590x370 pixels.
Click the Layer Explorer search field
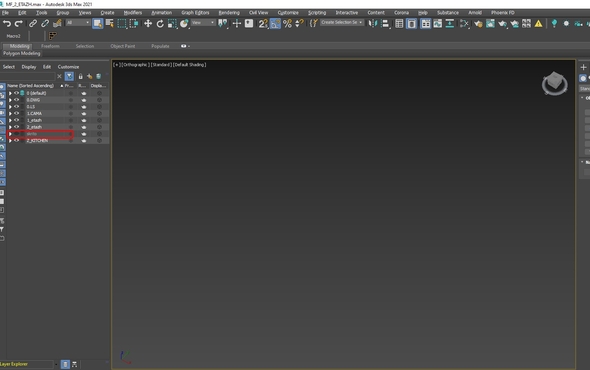tap(28, 76)
